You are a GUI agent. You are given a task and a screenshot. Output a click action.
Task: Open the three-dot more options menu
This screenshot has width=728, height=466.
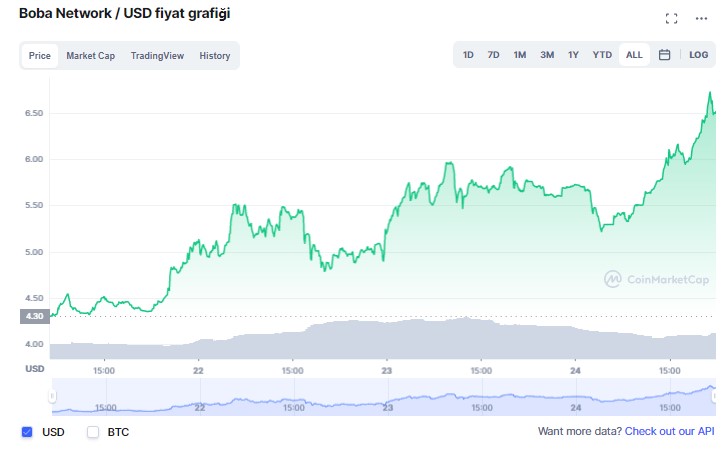tap(701, 19)
